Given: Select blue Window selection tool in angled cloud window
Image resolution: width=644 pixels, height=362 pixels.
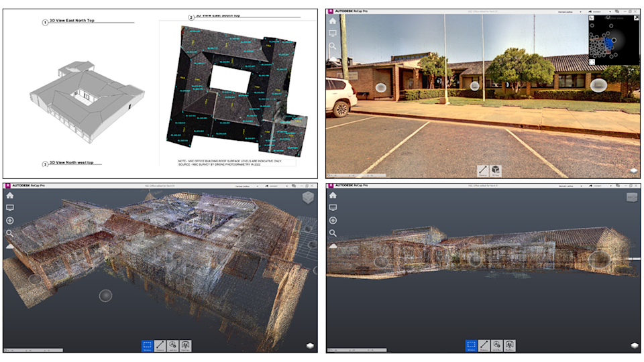Looking at the screenshot, I should coord(148,346).
